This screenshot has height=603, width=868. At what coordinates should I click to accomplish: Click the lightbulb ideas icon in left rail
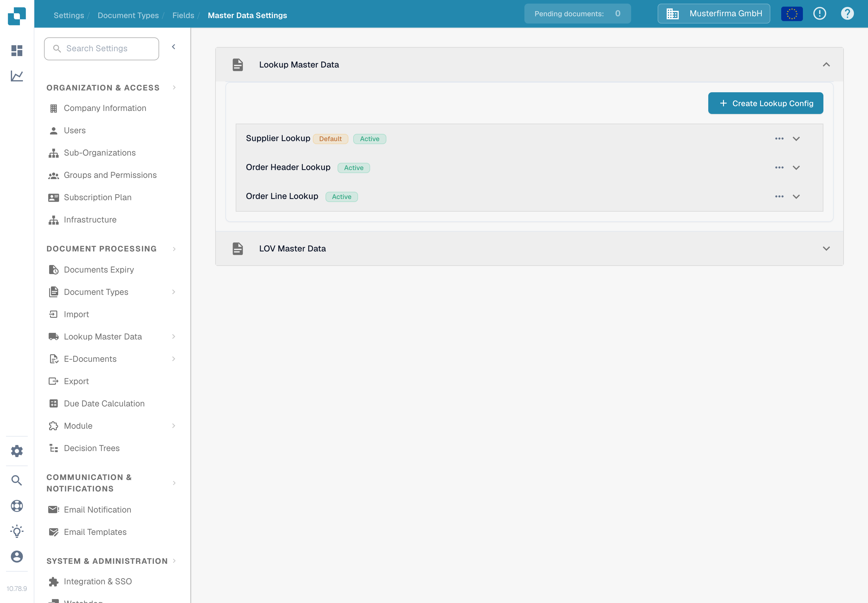pos(17,531)
